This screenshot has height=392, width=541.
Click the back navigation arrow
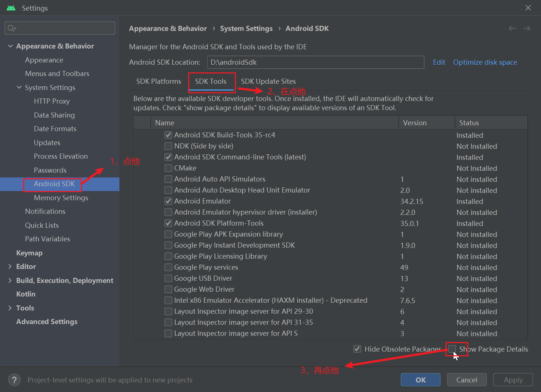coord(512,28)
